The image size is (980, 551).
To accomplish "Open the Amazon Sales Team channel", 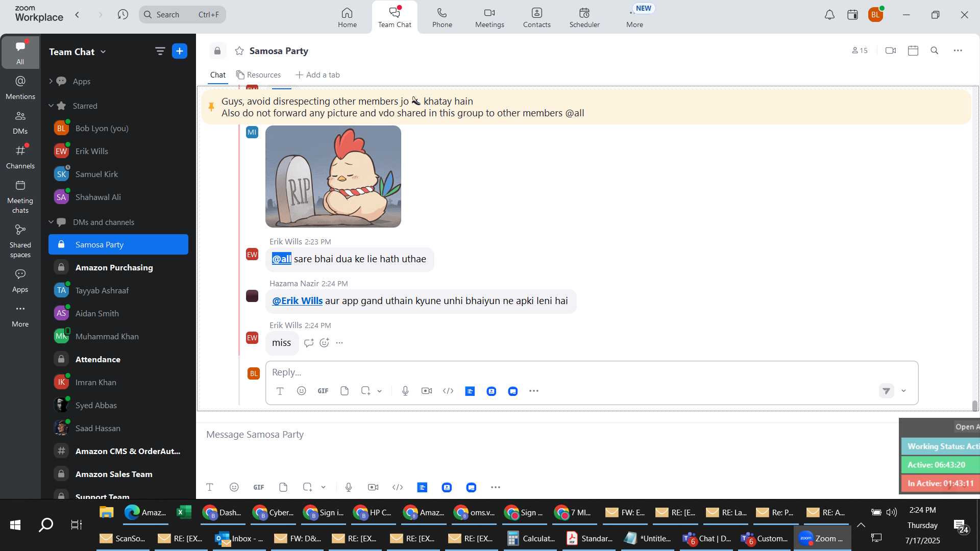I will pos(118,474).
